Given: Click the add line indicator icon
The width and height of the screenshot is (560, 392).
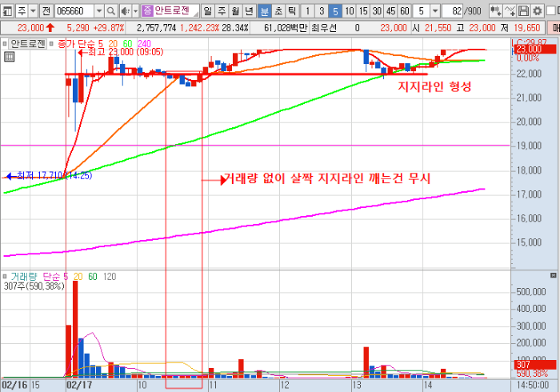Looking at the screenshot, I should (x=510, y=11).
